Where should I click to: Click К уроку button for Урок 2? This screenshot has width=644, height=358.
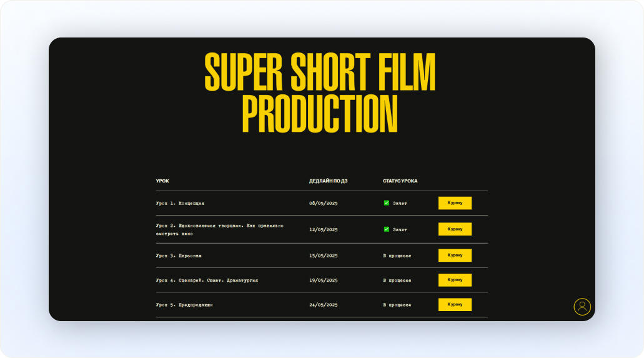455,229
